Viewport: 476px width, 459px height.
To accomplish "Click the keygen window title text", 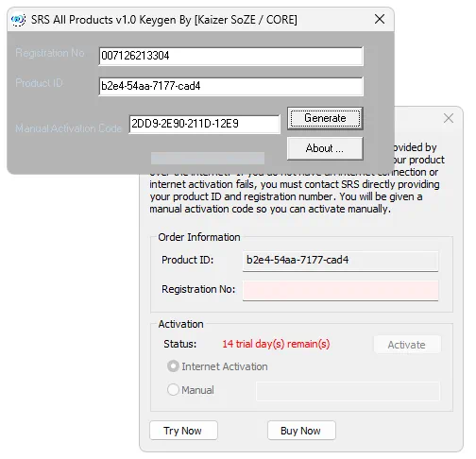I will pos(164,20).
